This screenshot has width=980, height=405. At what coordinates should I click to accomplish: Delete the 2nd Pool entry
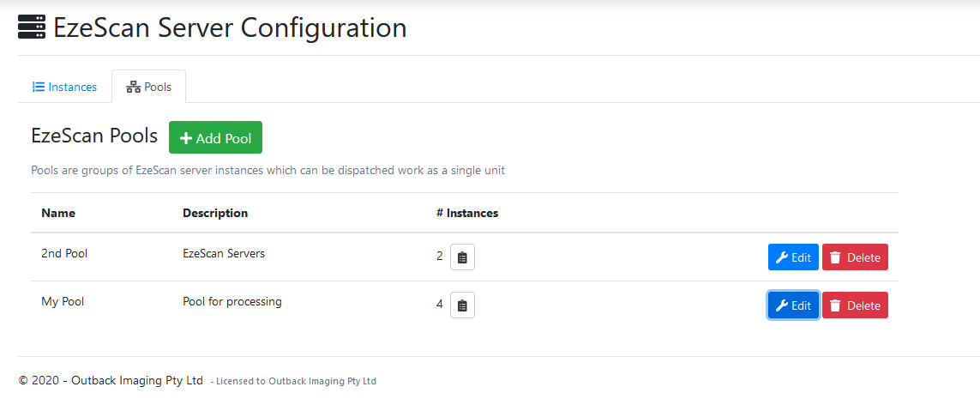[x=855, y=257]
